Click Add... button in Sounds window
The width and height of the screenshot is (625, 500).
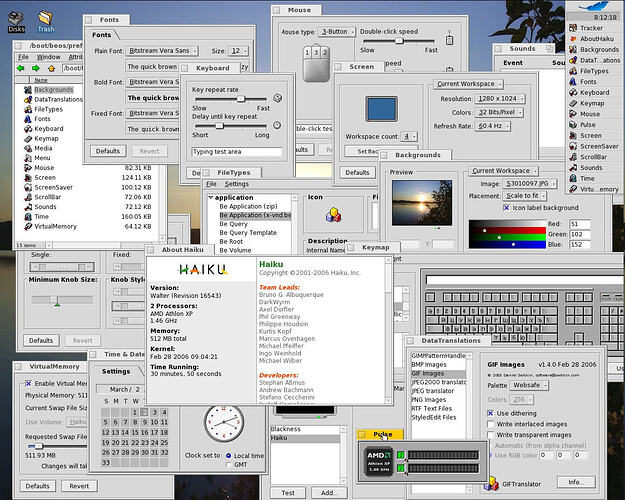click(329, 493)
